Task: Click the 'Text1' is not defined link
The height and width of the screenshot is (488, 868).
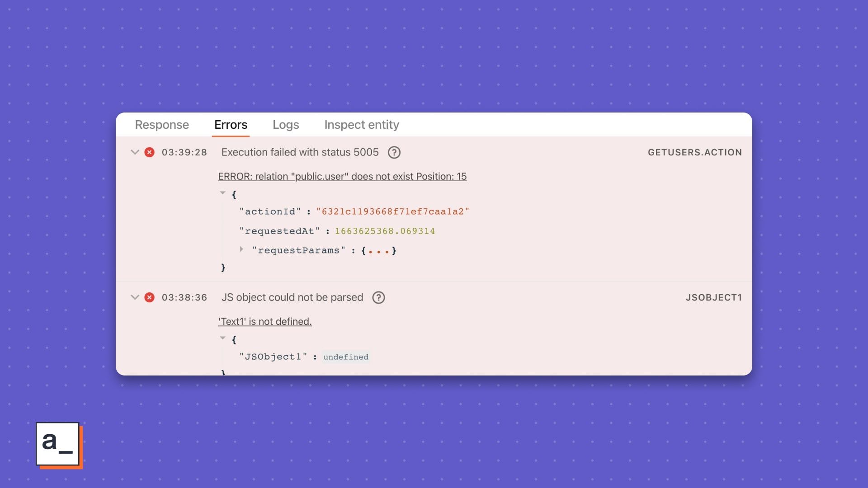Action: [x=265, y=322]
